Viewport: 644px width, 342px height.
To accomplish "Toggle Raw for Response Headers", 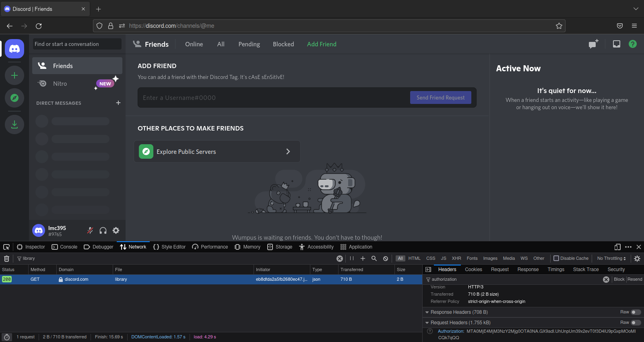I will [x=636, y=312].
